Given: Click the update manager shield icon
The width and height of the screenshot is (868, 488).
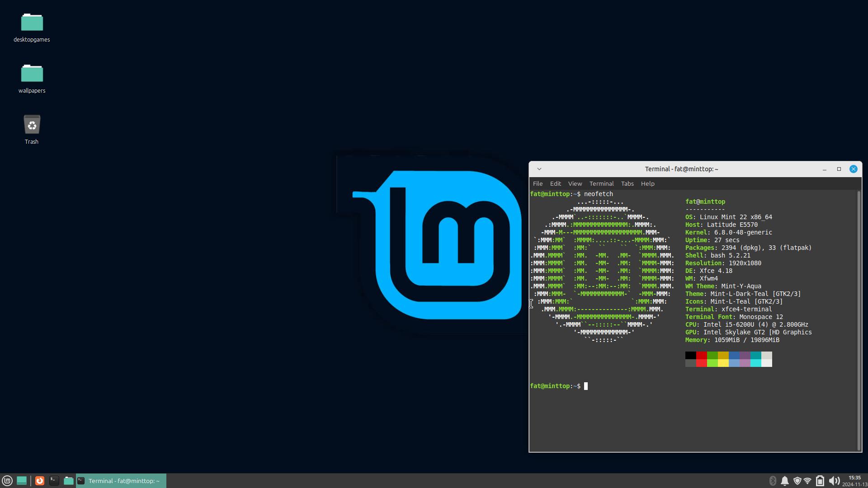Looking at the screenshot, I should 797,481.
